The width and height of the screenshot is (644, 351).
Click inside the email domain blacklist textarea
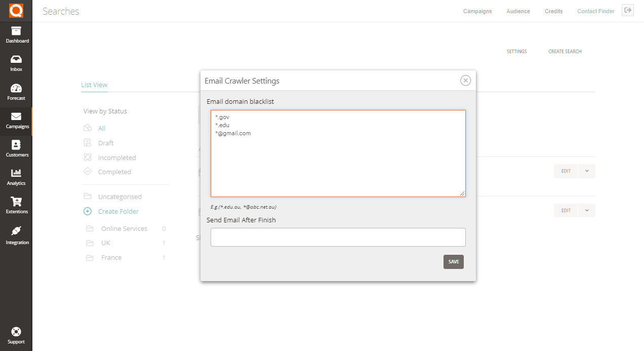tap(338, 152)
